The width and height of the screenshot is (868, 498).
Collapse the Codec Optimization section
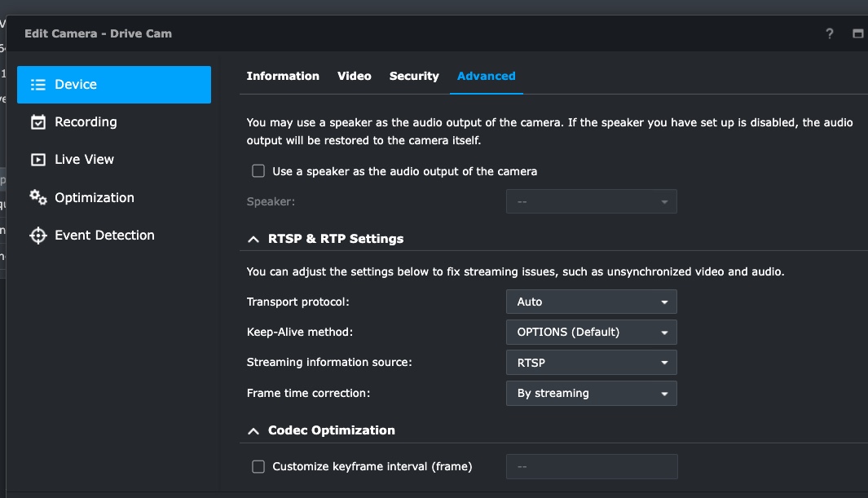[x=253, y=430]
